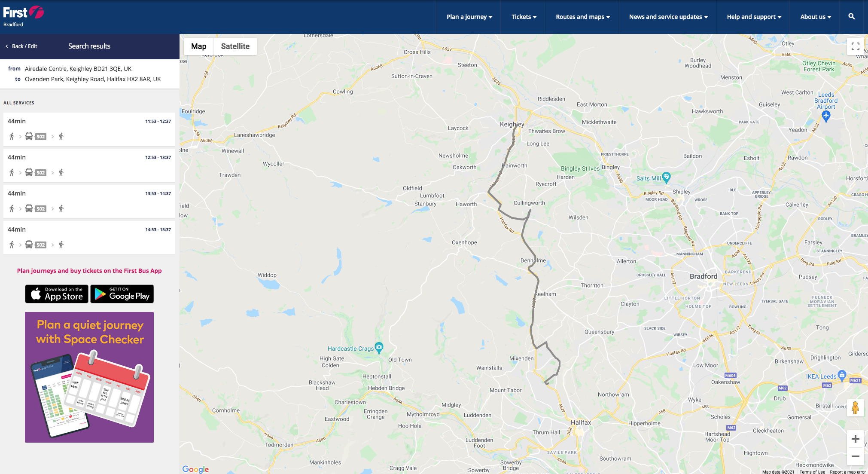This screenshot has width=868, height=474.
Task: Select the 13:53 - 14:37 journey card
Action: pos(89,202)
